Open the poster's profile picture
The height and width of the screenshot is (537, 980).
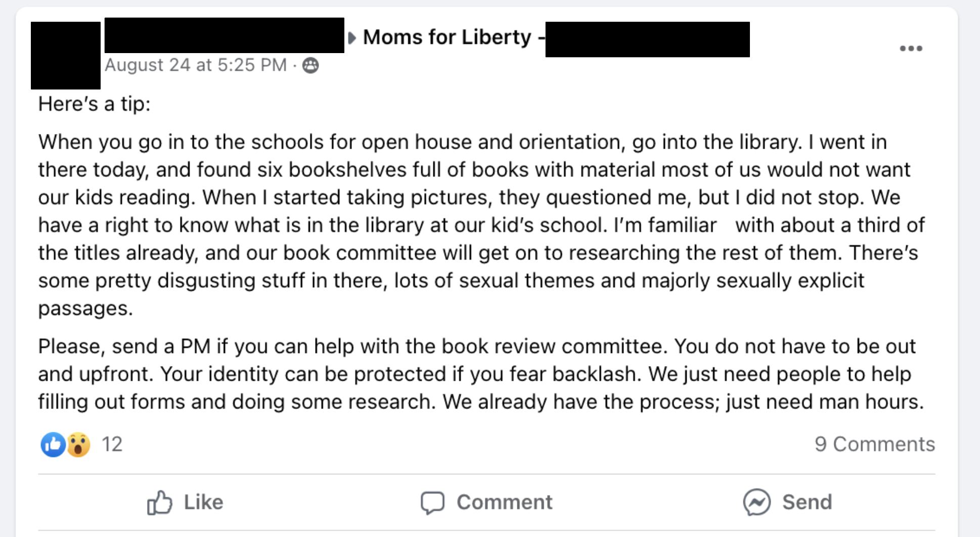pos(65,54)
